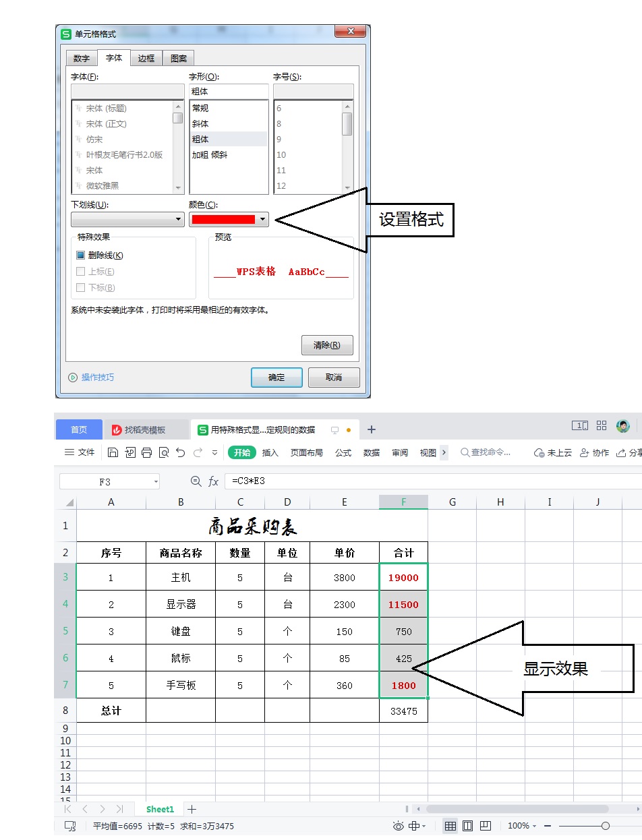Screen dimensions: 642x840
Task: Click the macro recording icon in status bar
Action: (x=70, y=826)
